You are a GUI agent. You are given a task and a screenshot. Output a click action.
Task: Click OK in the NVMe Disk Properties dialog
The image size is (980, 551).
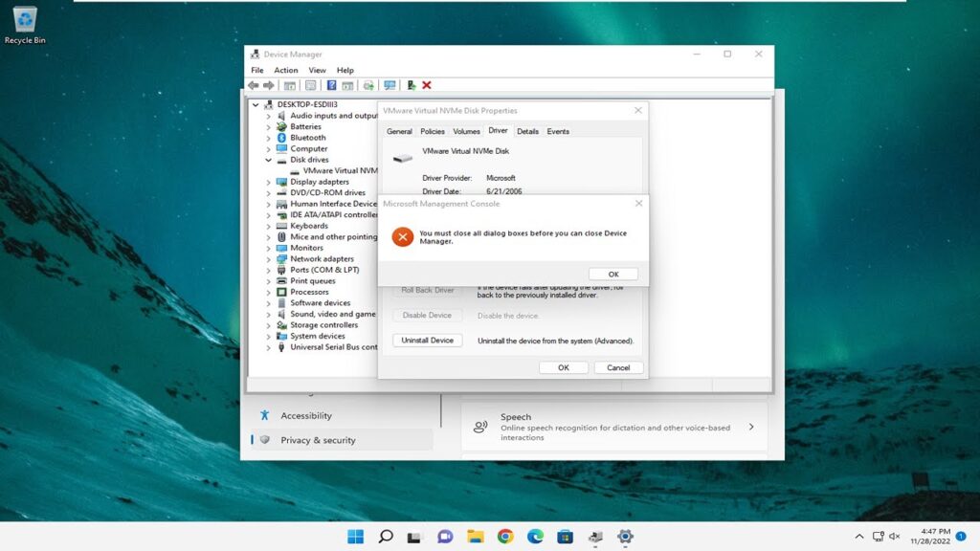click(563, 367)
